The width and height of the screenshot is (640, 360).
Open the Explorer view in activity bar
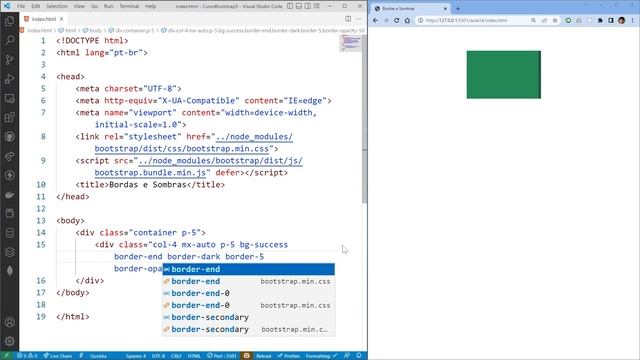9,21
